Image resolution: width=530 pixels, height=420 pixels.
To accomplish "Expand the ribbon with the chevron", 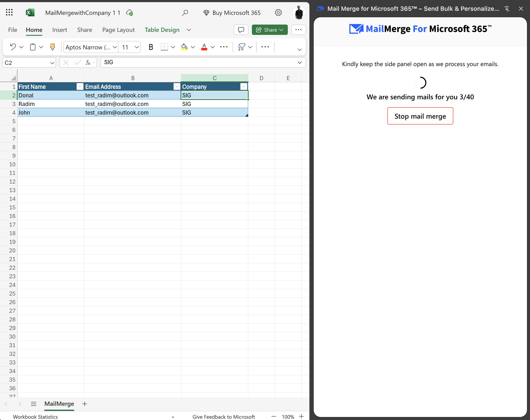I will point(300,50).
